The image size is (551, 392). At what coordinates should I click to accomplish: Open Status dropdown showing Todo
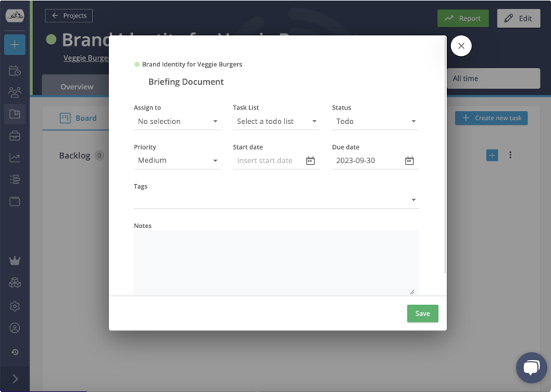376,122
